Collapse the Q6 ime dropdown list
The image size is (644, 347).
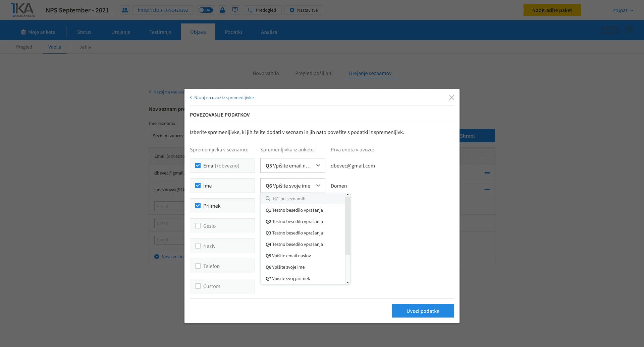click(x=318, y=186)
